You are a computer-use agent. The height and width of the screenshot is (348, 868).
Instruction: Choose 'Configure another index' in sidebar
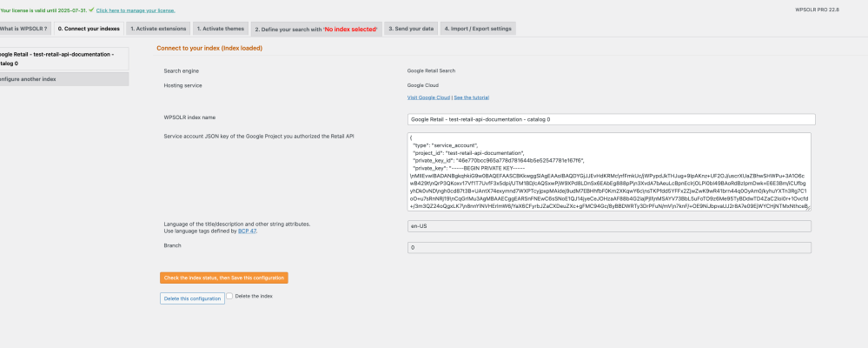pos(63,79)
